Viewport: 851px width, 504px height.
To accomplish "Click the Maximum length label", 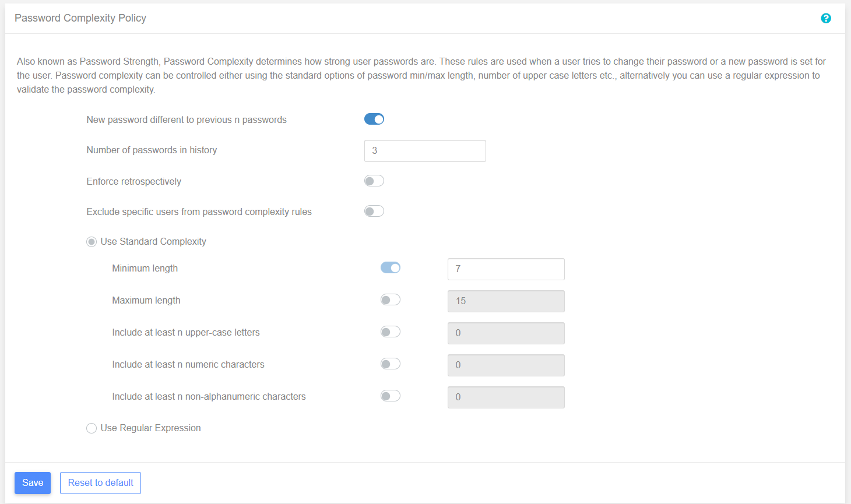I will 146,301.
